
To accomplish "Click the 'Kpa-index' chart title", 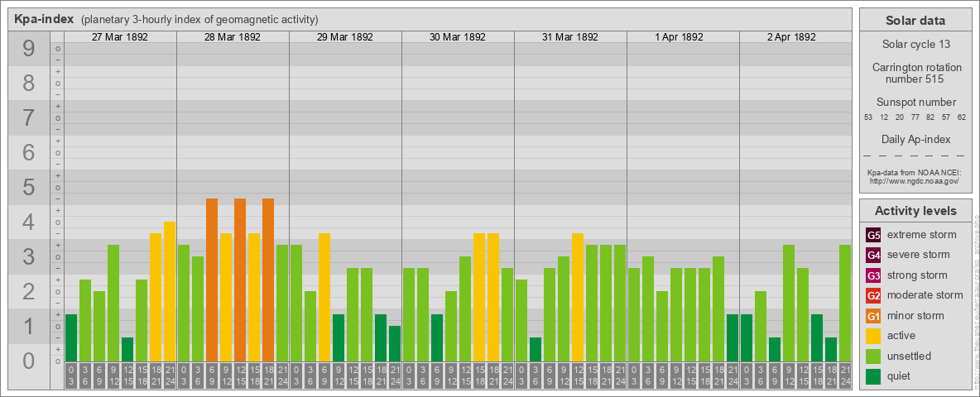I will [45, 19].
